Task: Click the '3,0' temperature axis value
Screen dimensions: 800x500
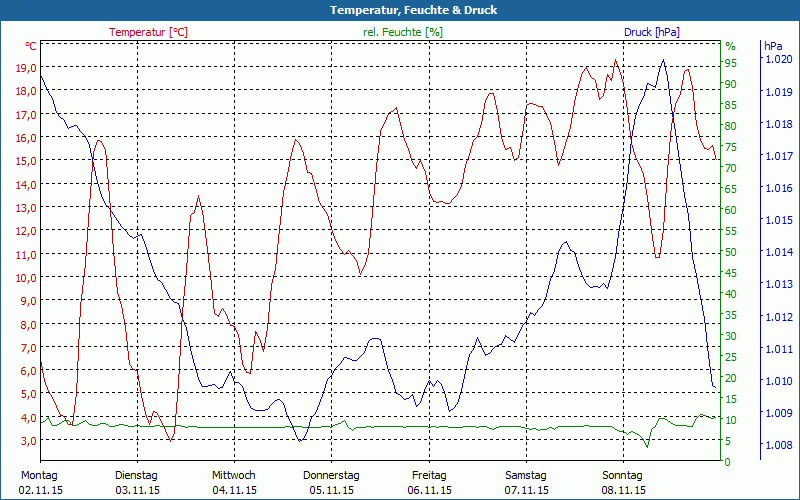Action: (27, 441)
